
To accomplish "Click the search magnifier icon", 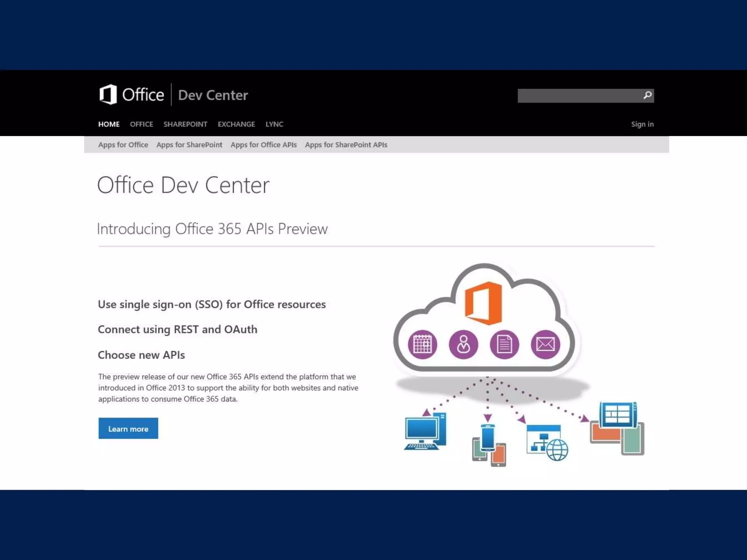I will tap(647, 96).
